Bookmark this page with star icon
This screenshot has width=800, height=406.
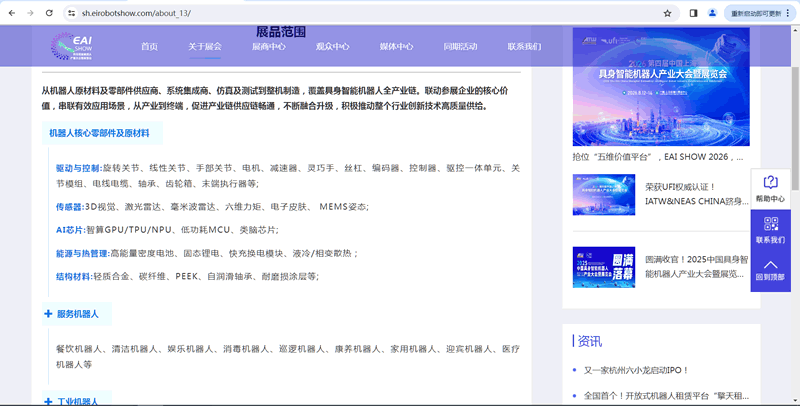tap(667, 13)
